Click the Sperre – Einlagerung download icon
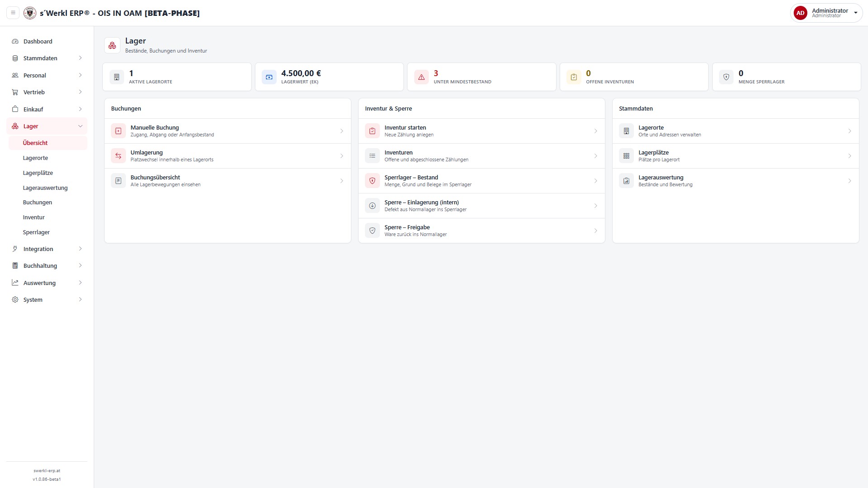The height and width of the screenshot is (488, 868). (x=372, y=206)
